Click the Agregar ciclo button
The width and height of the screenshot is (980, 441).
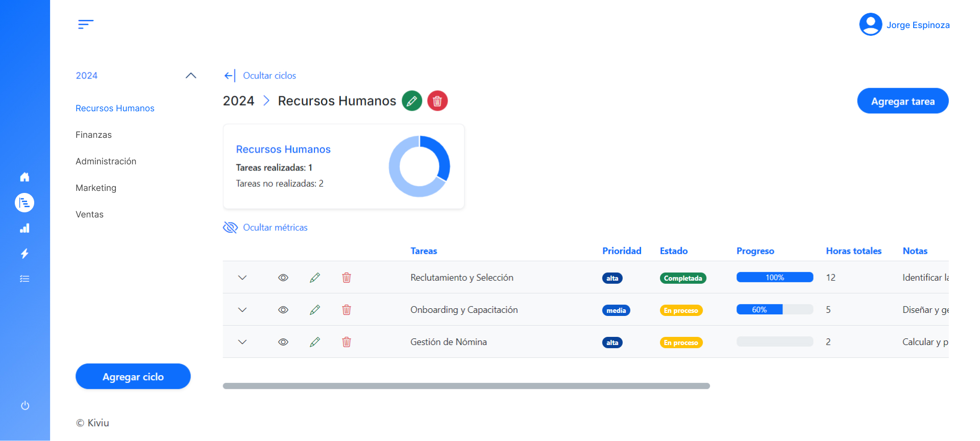pos(133,377)
